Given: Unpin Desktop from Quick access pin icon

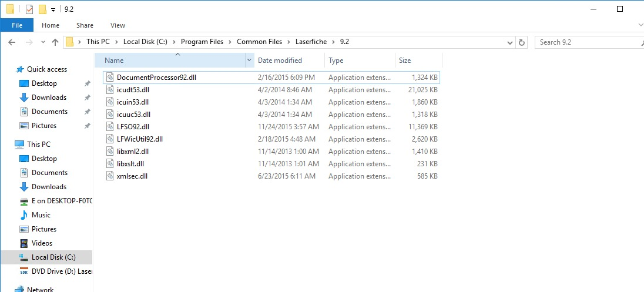Looking at the screenshot, I should click(87, 83).
